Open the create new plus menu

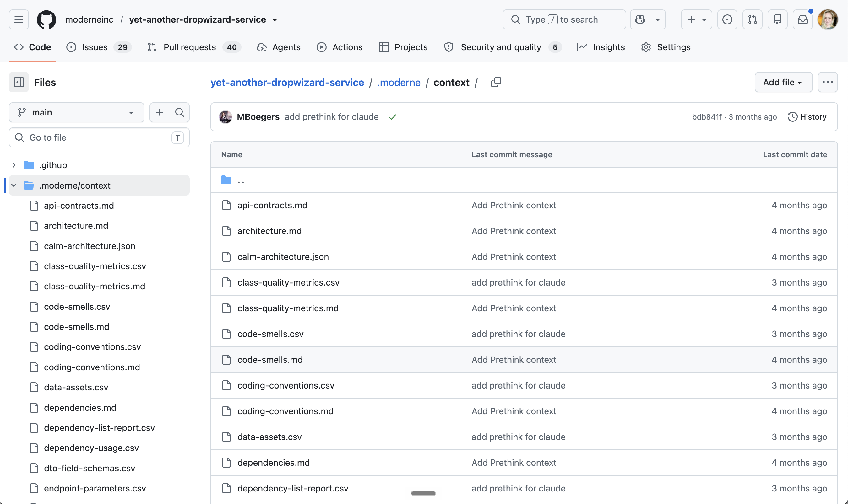pyautogui.click(x=696, y=19)
